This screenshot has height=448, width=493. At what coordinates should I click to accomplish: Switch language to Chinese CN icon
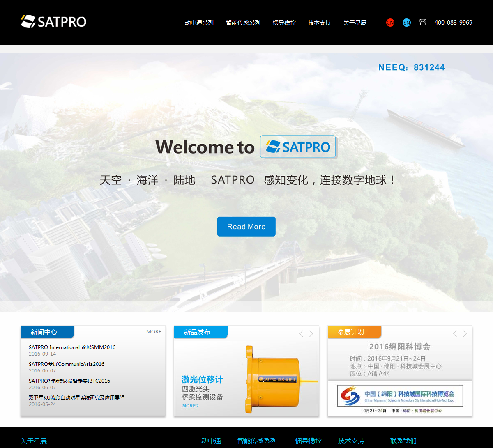pyautogui.click(x=390, y=23)
